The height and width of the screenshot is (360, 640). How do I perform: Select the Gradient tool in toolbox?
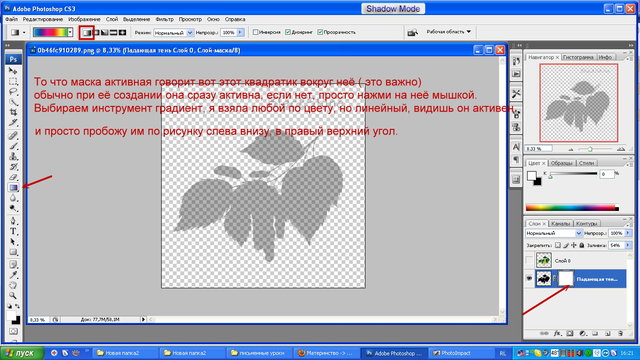(x=13, y=188)
